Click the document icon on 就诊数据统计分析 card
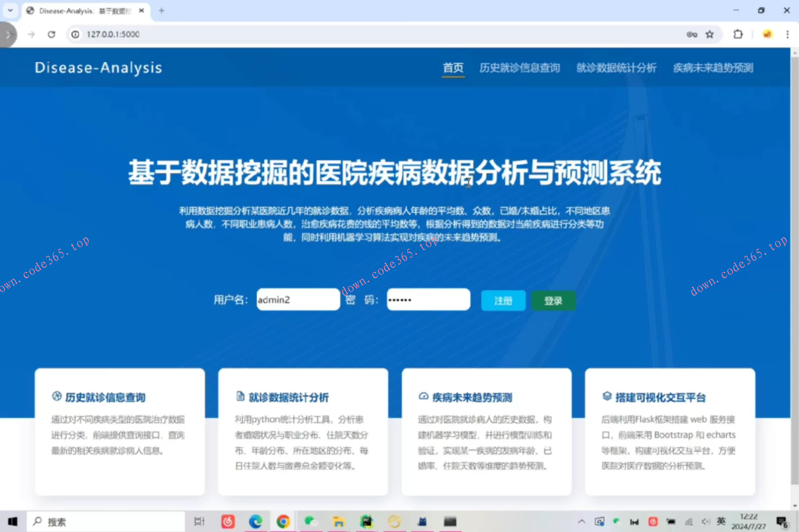799x532 pixels. point(240,396)
